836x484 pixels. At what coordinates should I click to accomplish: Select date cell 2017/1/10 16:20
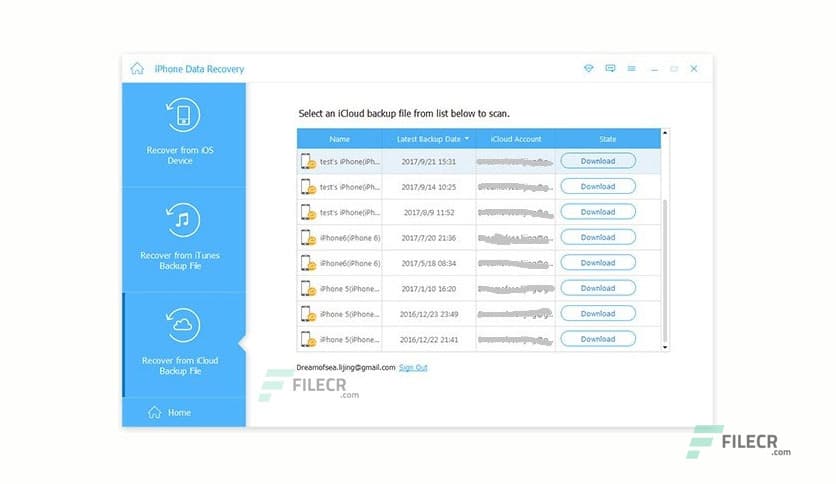coord(429,289)
